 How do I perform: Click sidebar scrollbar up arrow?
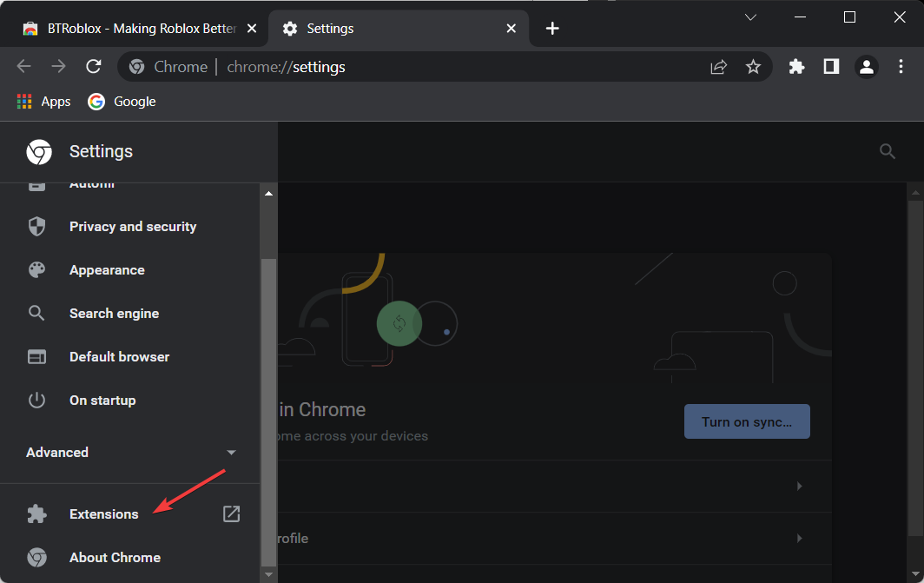268,194
